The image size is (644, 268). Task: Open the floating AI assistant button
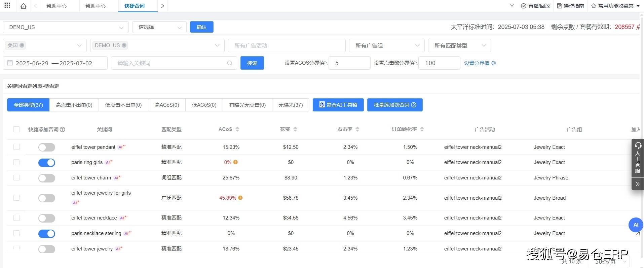coord(636,225)
